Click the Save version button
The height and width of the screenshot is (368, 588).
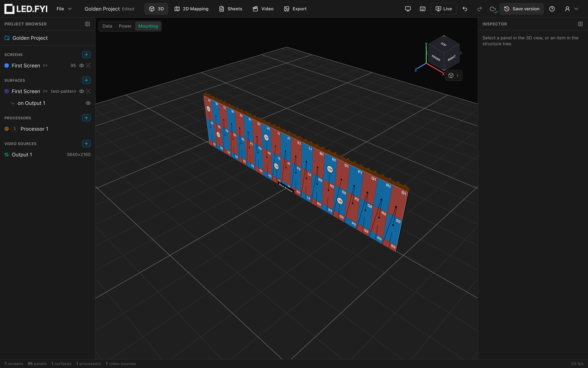(522, 9)
